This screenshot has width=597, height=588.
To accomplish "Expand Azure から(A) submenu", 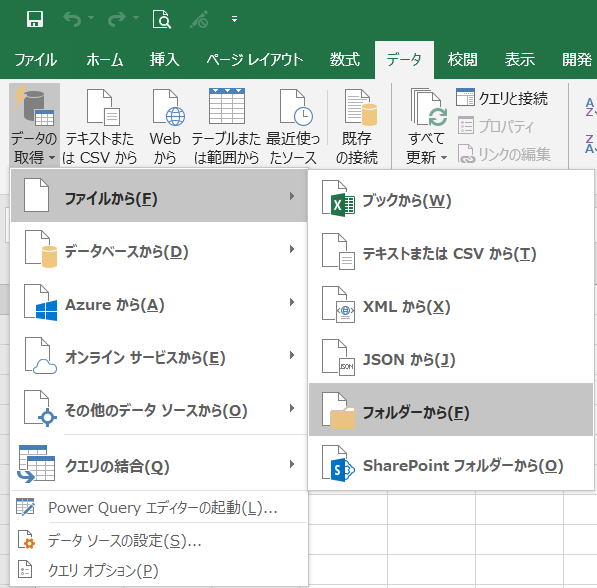I will pos(159,305).
